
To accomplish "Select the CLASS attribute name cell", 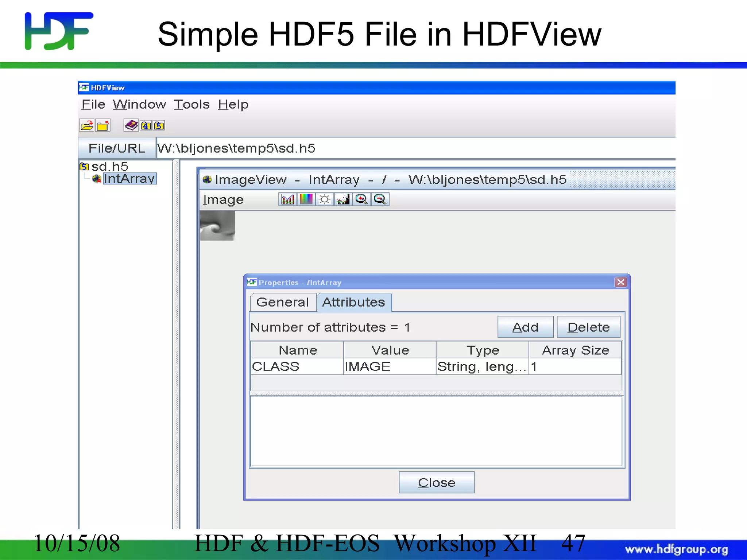I will click(x=298, y=366).
